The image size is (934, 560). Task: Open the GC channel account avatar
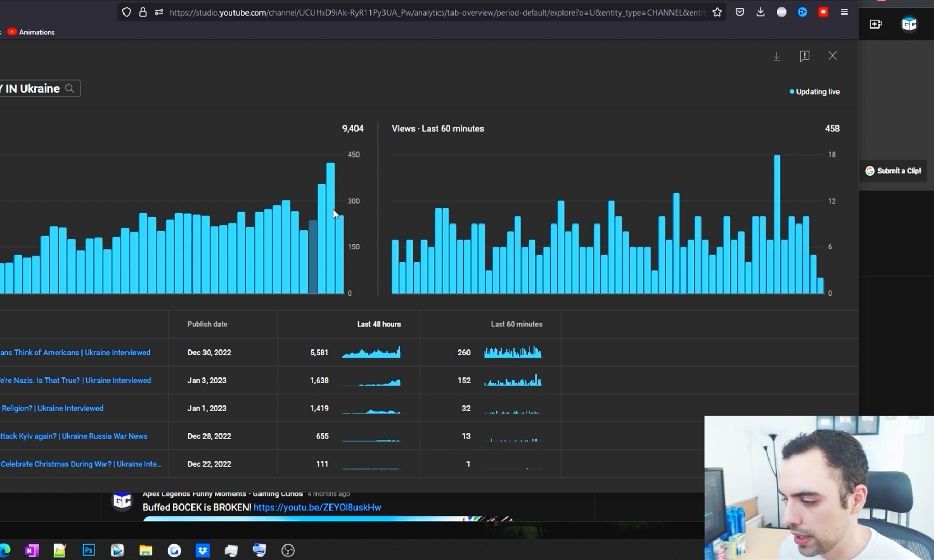pos(909,24)
